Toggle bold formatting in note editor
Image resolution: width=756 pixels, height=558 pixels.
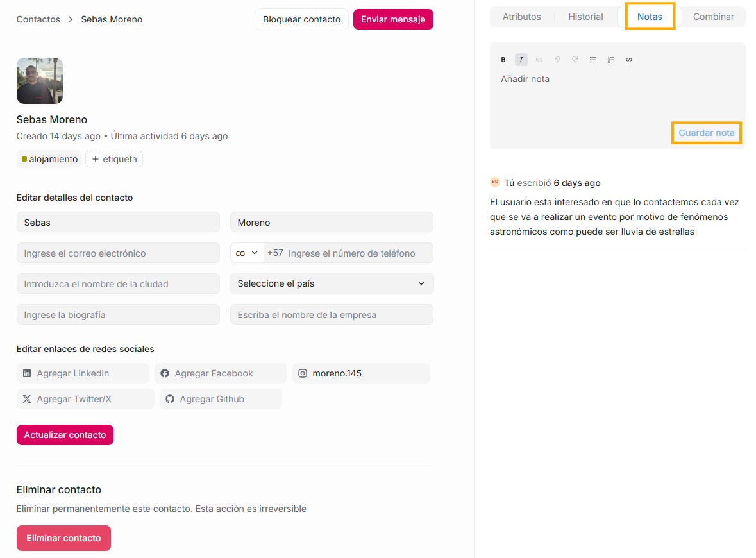click(503, 60)
